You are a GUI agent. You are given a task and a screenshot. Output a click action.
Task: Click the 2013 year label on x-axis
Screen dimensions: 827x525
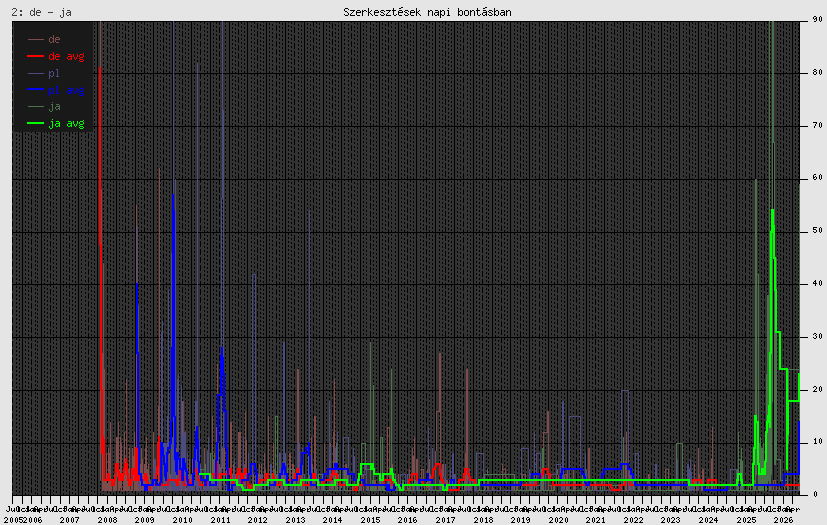point(295,520)
